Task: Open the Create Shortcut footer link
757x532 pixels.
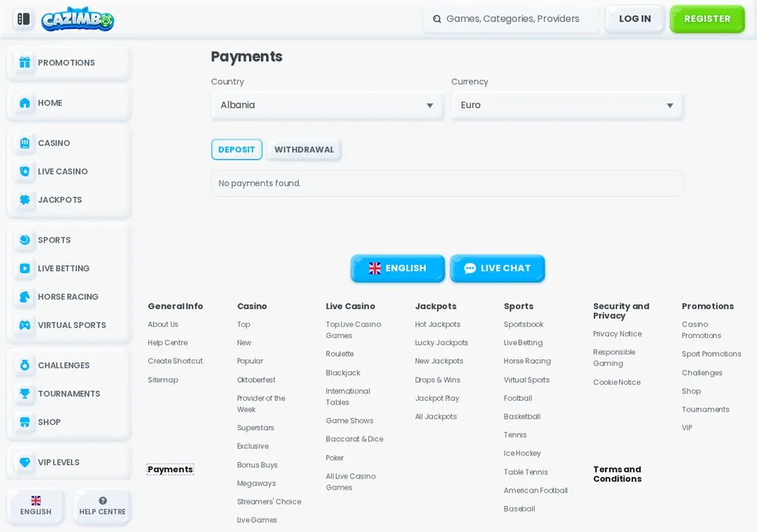Action: point(175,361)
